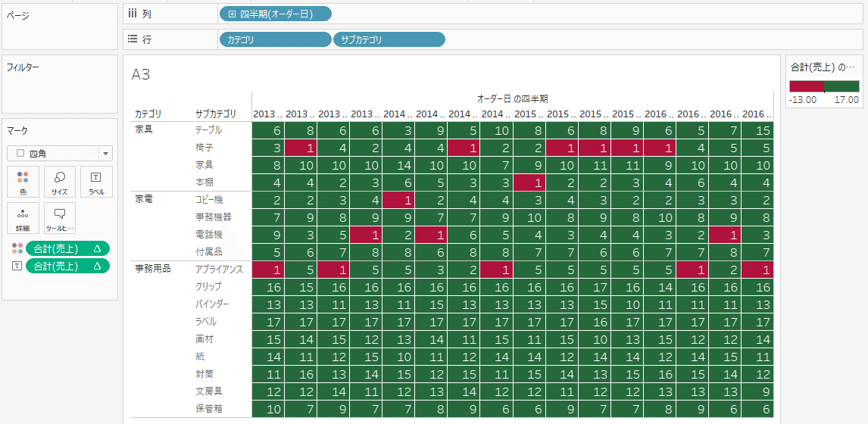Click the 行 rows shelf icon

[x=133, y=39]
